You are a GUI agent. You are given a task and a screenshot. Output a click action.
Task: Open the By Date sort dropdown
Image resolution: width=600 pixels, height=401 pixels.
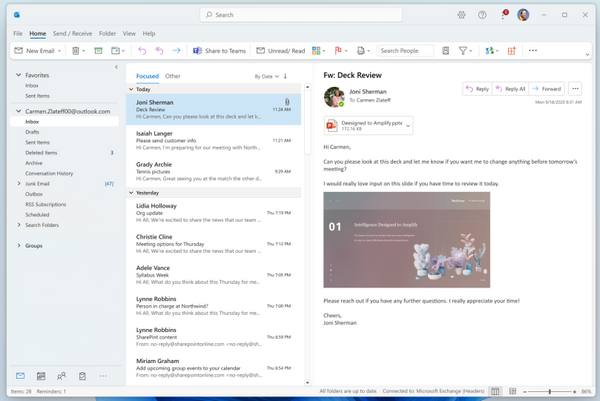(x=267, y=77)
